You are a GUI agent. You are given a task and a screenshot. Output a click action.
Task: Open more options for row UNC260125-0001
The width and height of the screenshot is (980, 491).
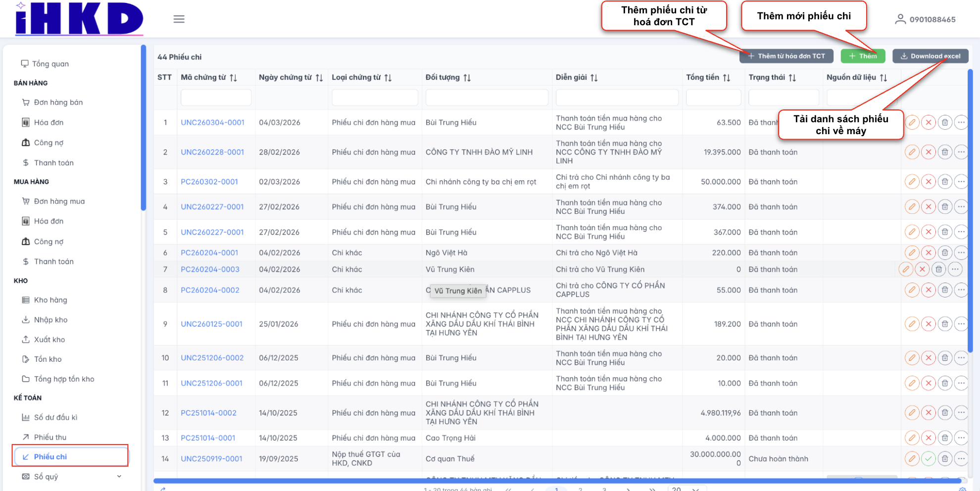[961, 324]
